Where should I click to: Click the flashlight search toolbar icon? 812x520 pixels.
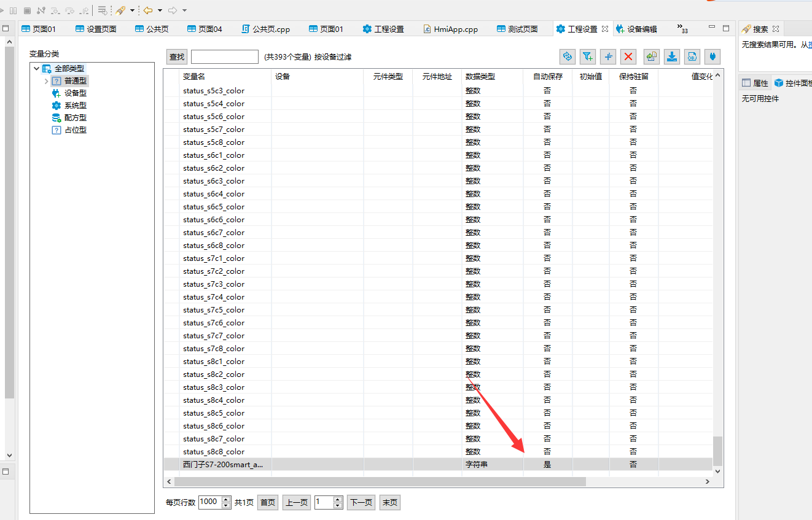(x=120, y=10)
